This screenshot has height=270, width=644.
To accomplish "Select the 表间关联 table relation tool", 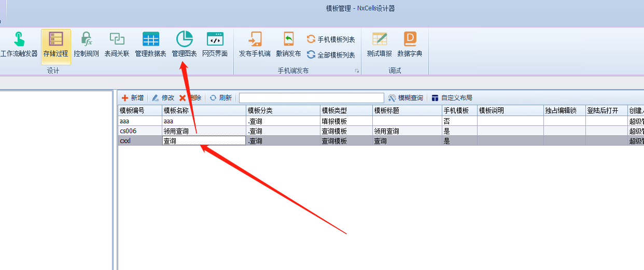I will 117,45.
